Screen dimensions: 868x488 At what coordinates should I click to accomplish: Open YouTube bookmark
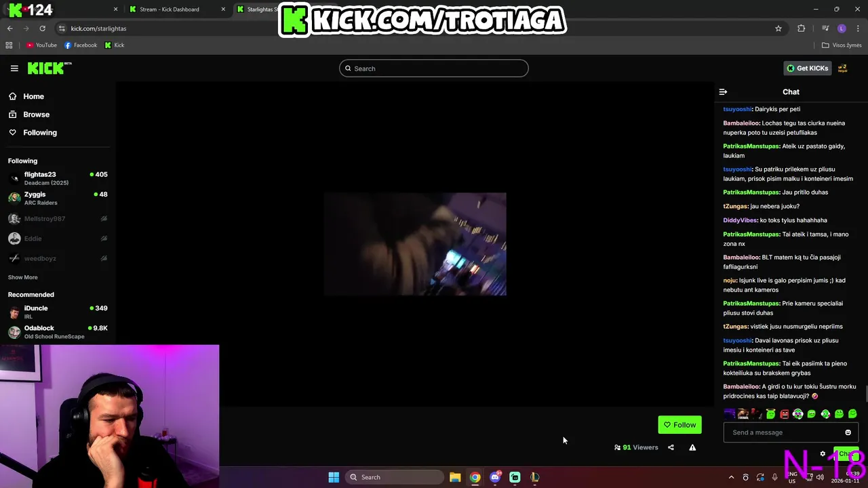41,45
